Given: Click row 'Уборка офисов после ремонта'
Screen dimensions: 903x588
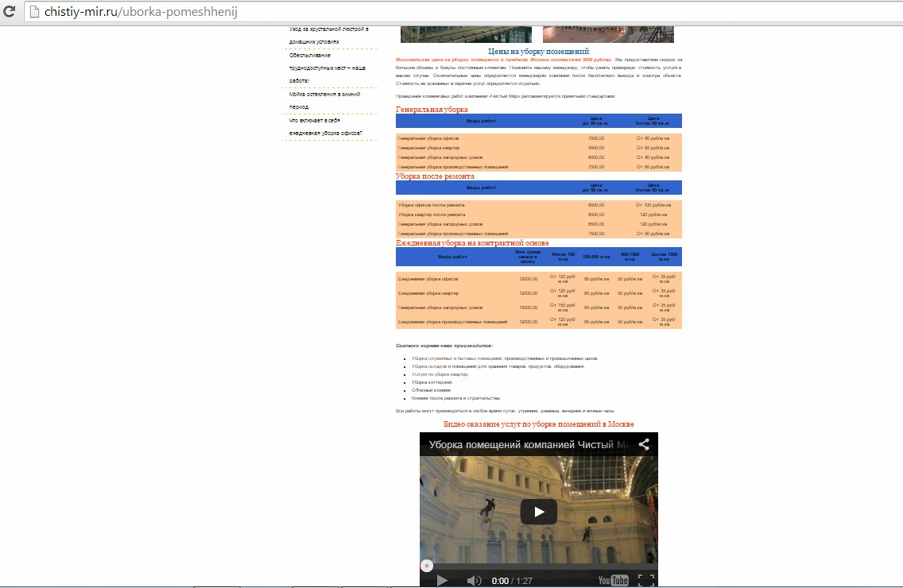Looking at the screenshot, I should [x=538, y=205].
